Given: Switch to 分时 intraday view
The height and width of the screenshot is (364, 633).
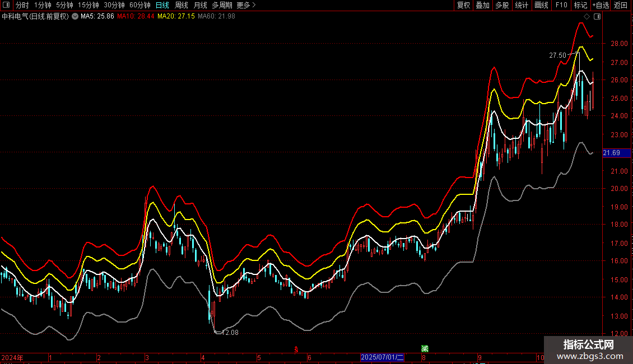Looking at the screenshot, I should [x=22, y=5].
